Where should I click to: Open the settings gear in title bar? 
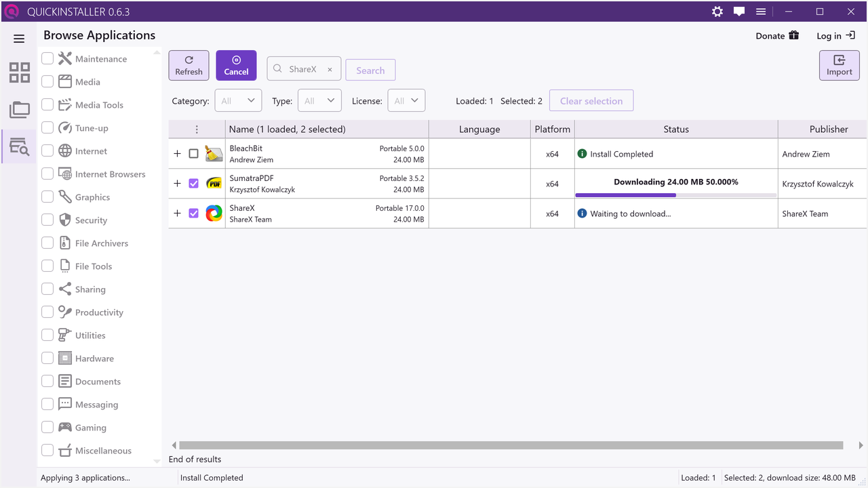point(717,12)
